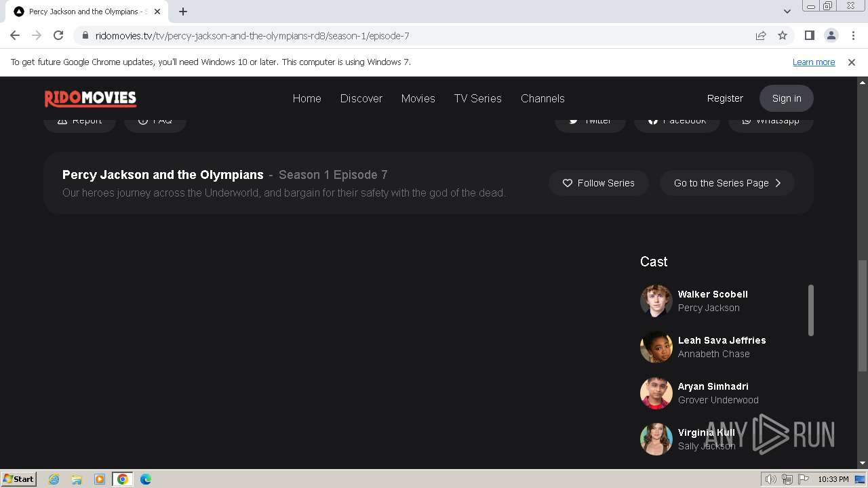The height and width of the screenshot is (488, 868).
Task: View site information lock icon
Action: (x=85, y=35)
